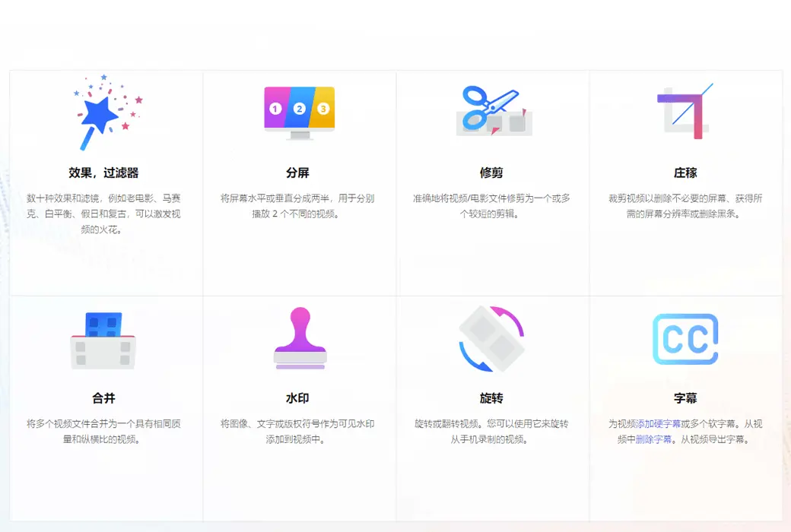Click the watermark stamp icon
791x532 pixels.
click(x=300, y=338)
